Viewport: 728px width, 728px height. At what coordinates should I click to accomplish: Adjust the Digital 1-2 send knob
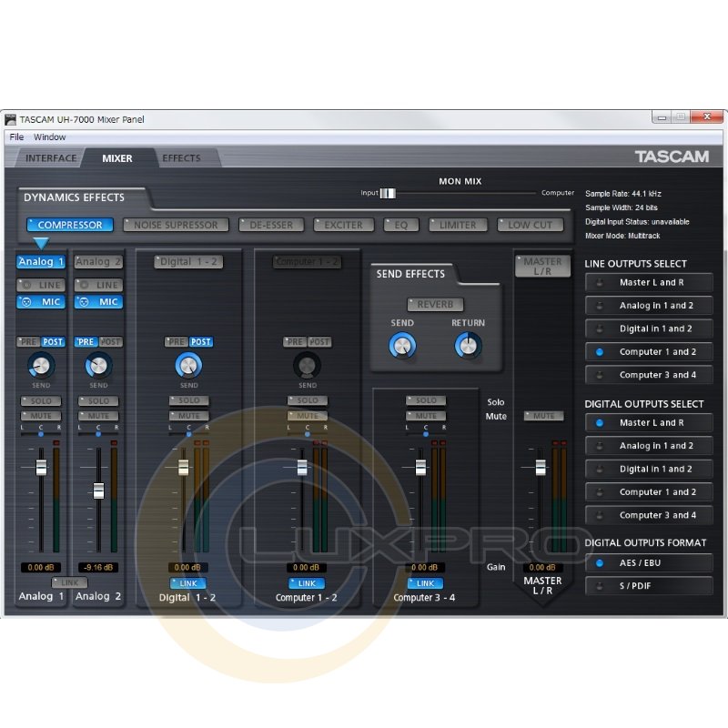coord(188,366)
